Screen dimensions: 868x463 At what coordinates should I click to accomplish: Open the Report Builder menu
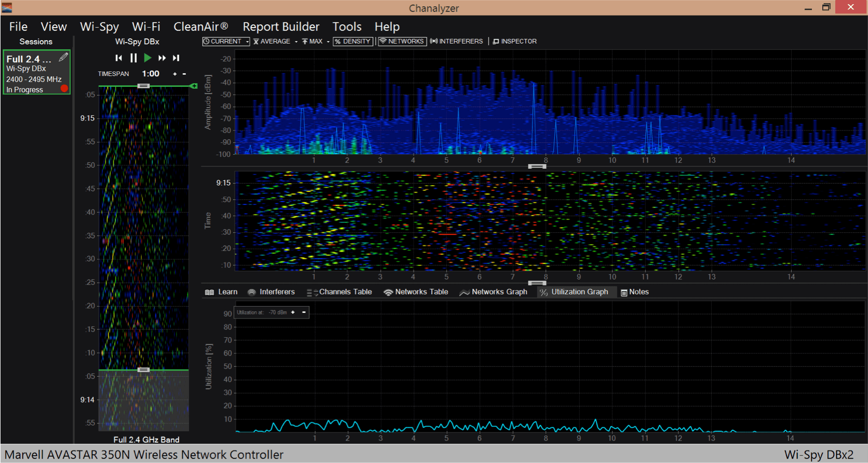[x=281, y=27]
